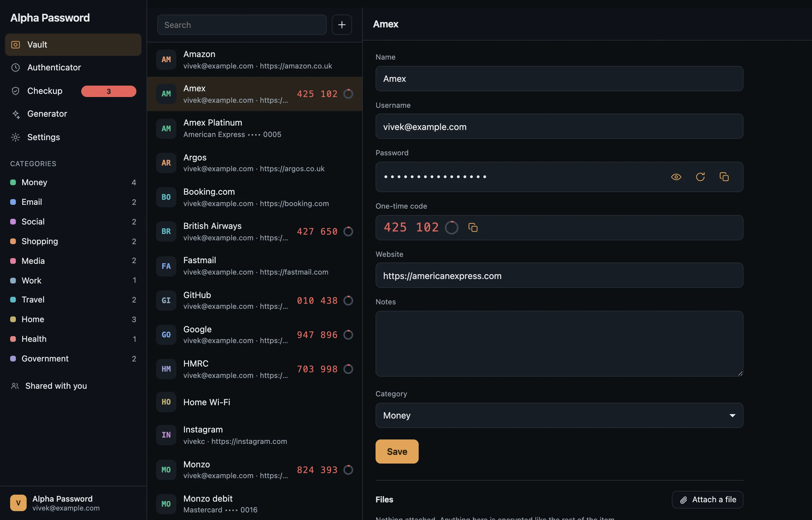The height and width of the screenshot is (520, 812).
Task: Click the Checkup badge showing 3
Action: pos(108,91)
